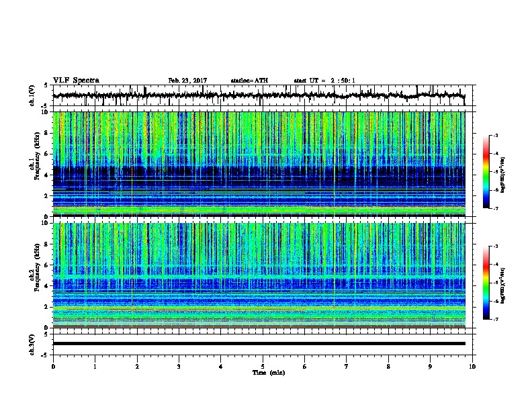Click the "ch.1 Frequency (kHz)" axis label
532x411 pixels.
(34, 156)
